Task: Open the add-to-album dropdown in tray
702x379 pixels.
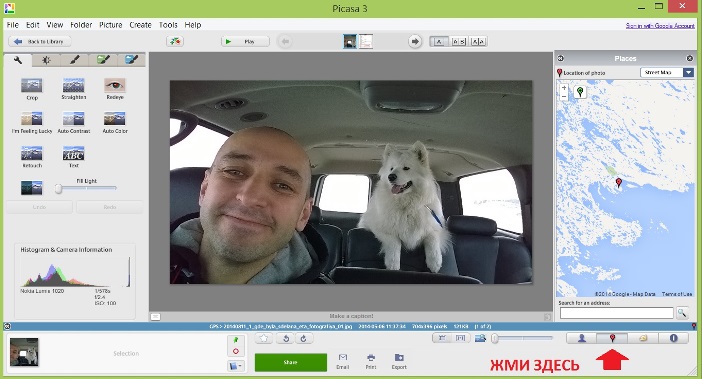Action: [236, 366]
